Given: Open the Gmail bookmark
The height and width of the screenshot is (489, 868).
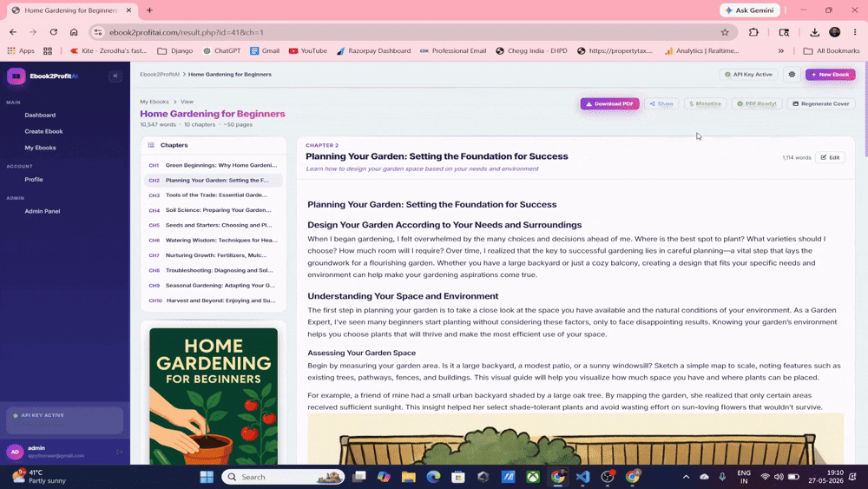Looking at the screenshot, I should (x=265, y=51).
